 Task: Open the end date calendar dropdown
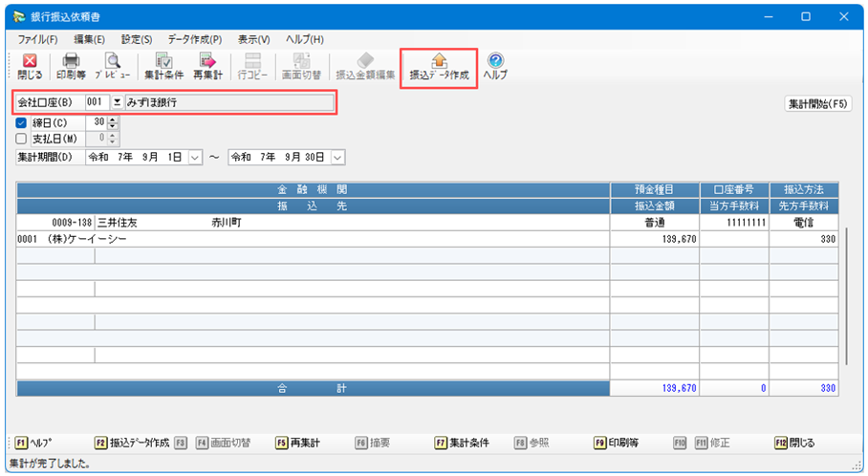(337, 157)
